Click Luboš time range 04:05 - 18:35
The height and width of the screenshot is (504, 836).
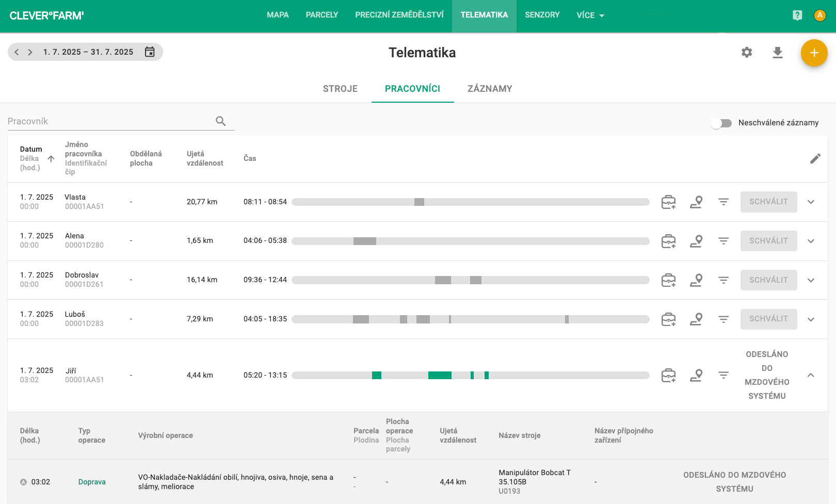(x=265, y=319)
